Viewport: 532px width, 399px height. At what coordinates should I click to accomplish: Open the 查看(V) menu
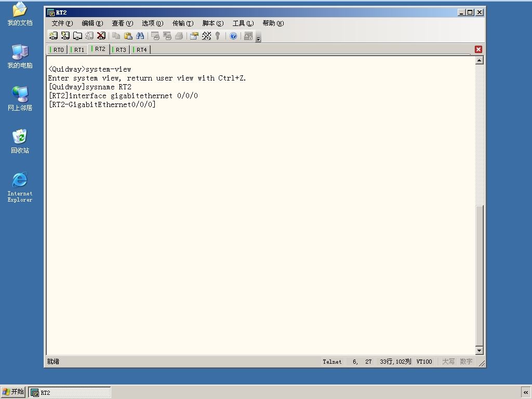click(x=123, y=23)
